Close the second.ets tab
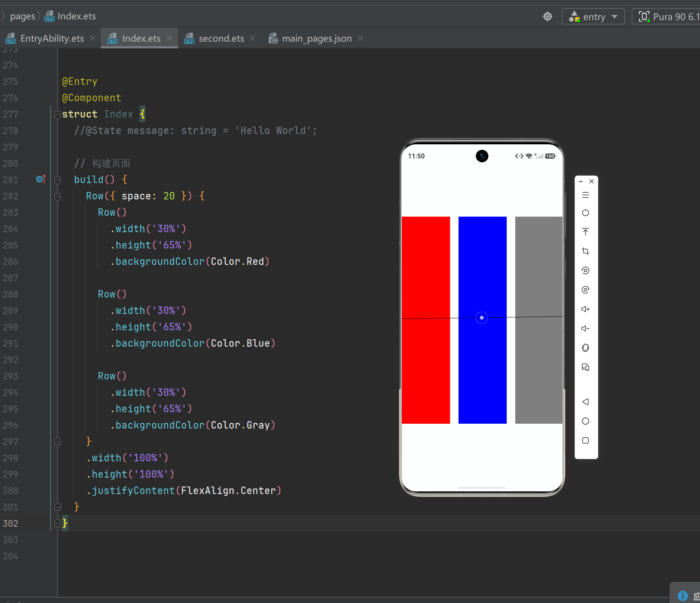Viewport: 700px width, 603px height. (x=252, y=38)
